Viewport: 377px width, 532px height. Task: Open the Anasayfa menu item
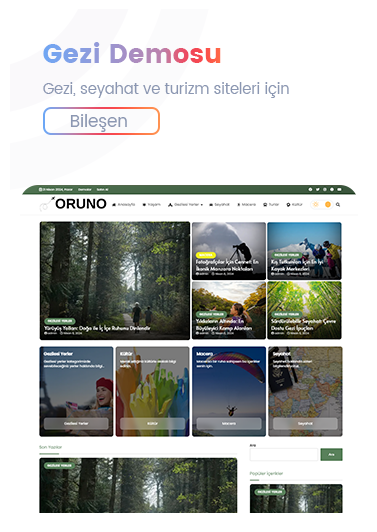tap(124, 205)
